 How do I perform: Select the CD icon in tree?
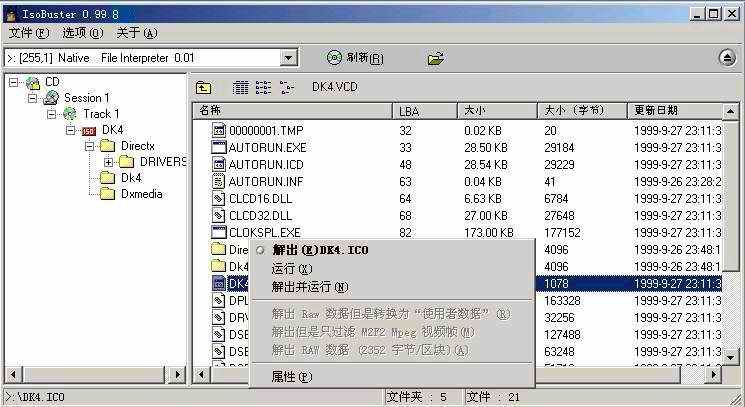(33, 83)
